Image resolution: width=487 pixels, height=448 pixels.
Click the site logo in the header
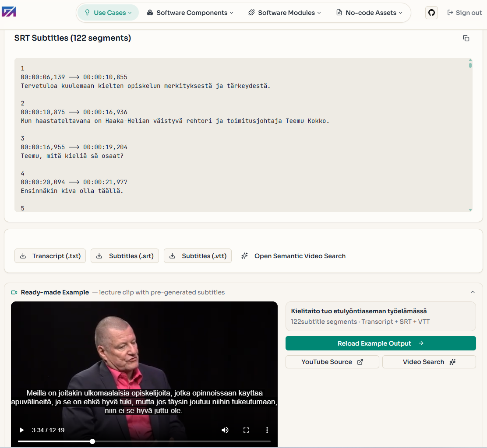(x=9, y=12)
